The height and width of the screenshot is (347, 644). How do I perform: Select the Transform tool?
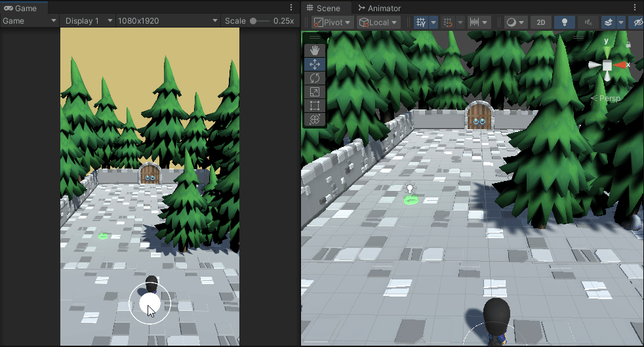coord(315,119)
